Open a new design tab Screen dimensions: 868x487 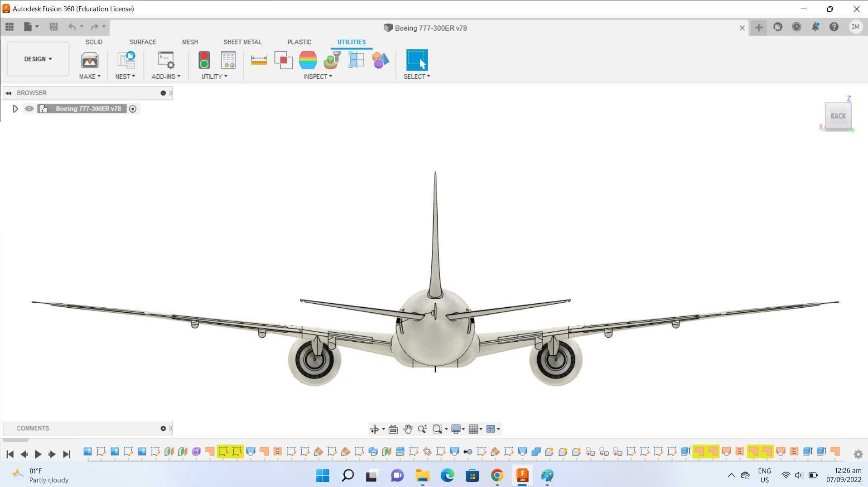(x=759, y=27)
